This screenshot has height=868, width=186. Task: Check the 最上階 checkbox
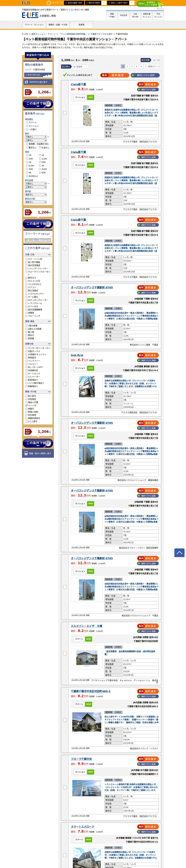26,332
